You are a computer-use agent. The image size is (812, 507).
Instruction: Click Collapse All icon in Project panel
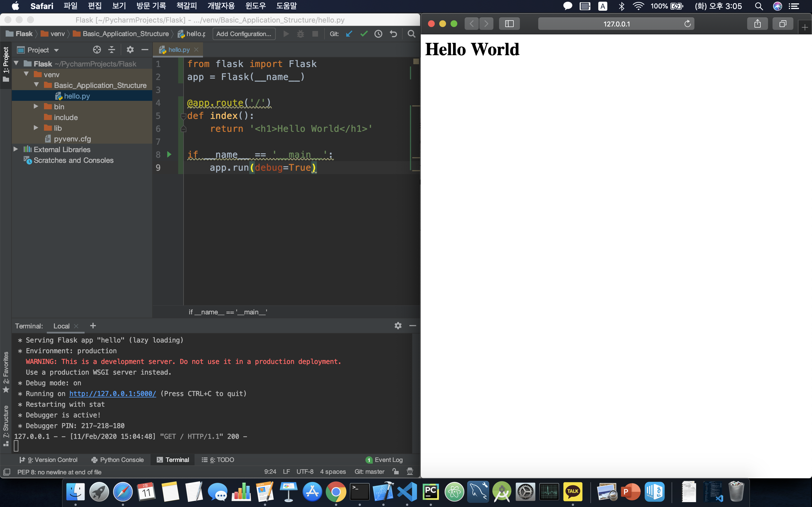112,50
